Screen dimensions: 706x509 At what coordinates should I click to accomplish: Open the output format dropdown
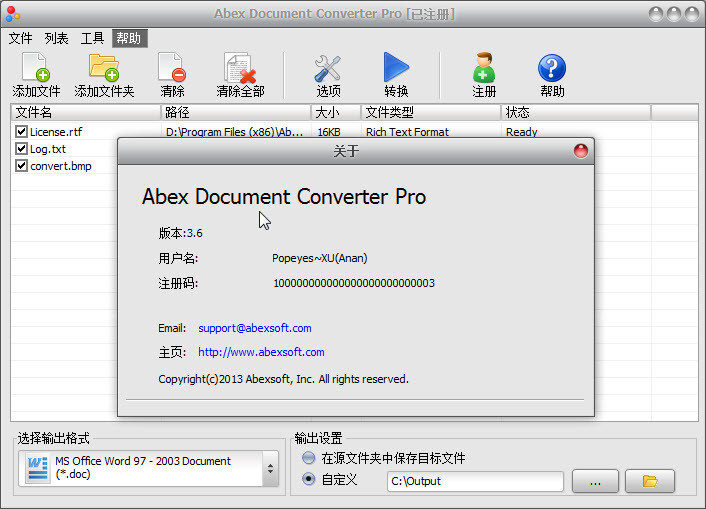(149, 468)
